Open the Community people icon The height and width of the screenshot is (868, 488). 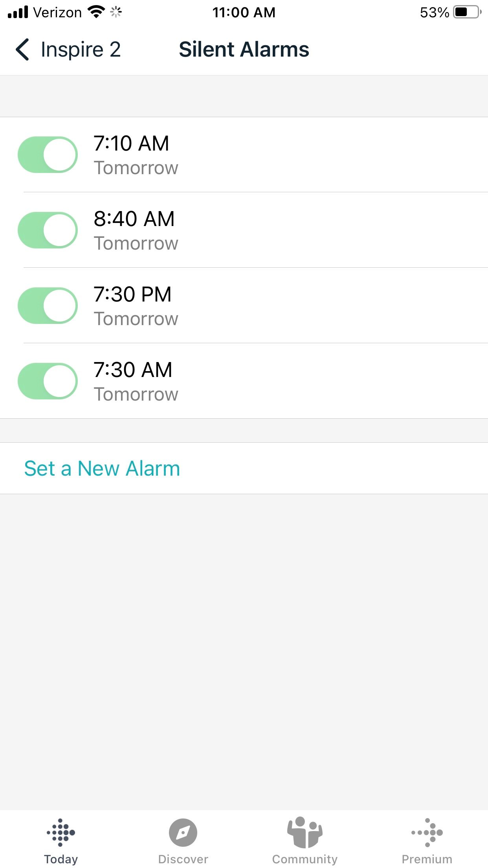(305, 832)
